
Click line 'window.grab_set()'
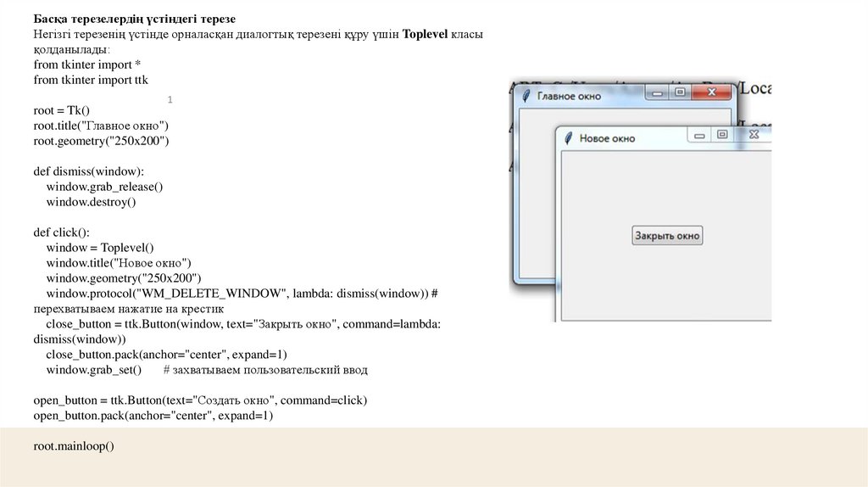(93, 370)
